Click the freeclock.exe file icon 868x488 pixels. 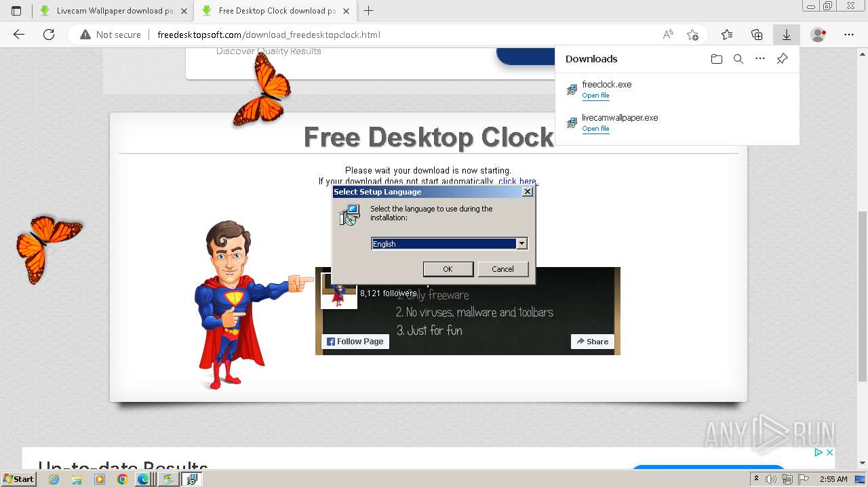(x=572, y=89)
